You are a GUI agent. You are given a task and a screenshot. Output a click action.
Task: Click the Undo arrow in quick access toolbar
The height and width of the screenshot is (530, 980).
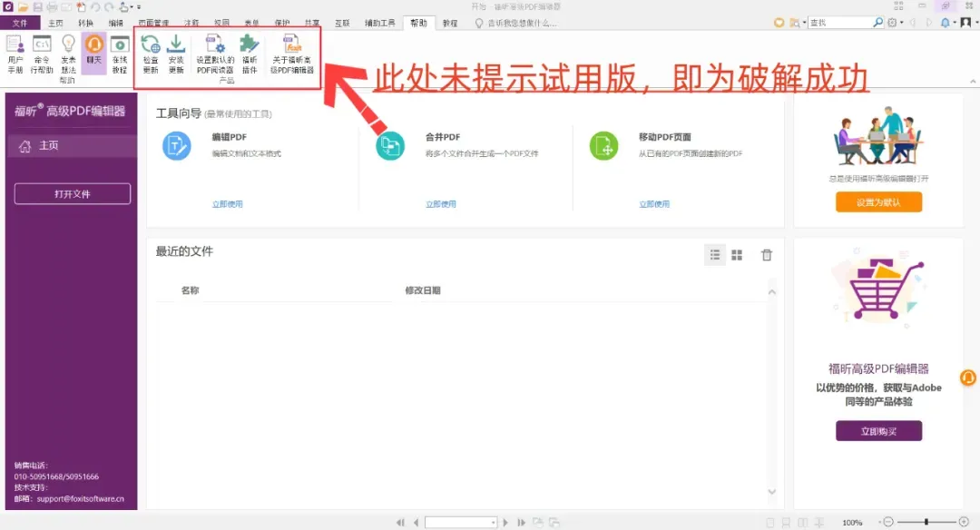pos(95,7)
